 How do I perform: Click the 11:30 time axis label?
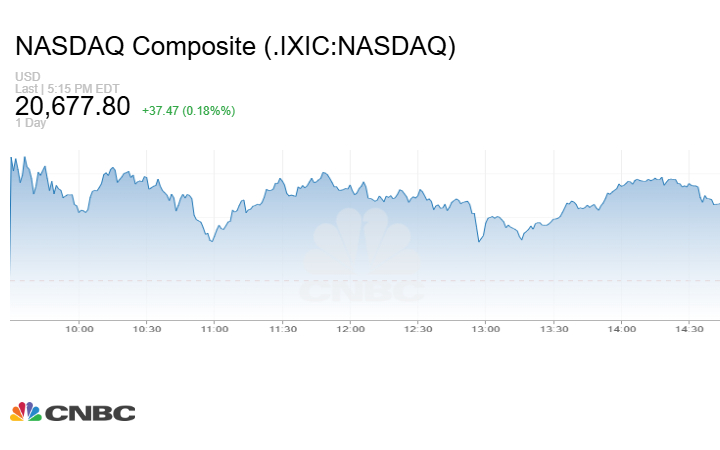coord(283,329)
